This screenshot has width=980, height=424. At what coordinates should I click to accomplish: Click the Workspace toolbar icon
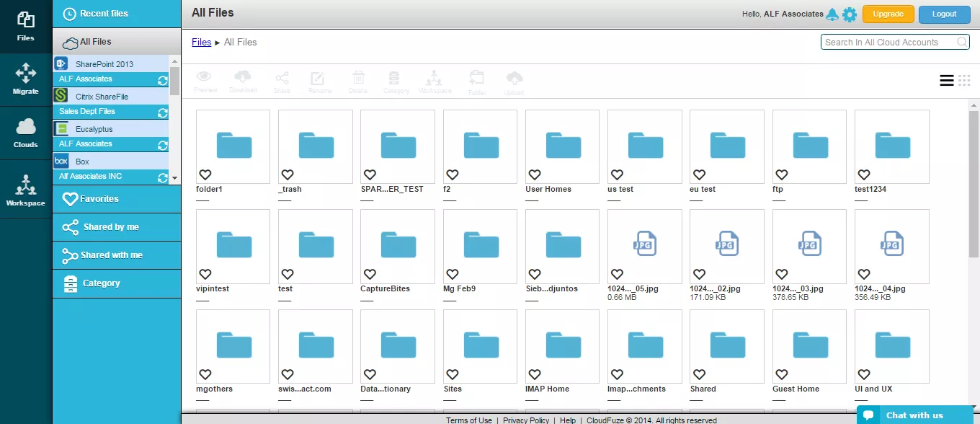434,81
